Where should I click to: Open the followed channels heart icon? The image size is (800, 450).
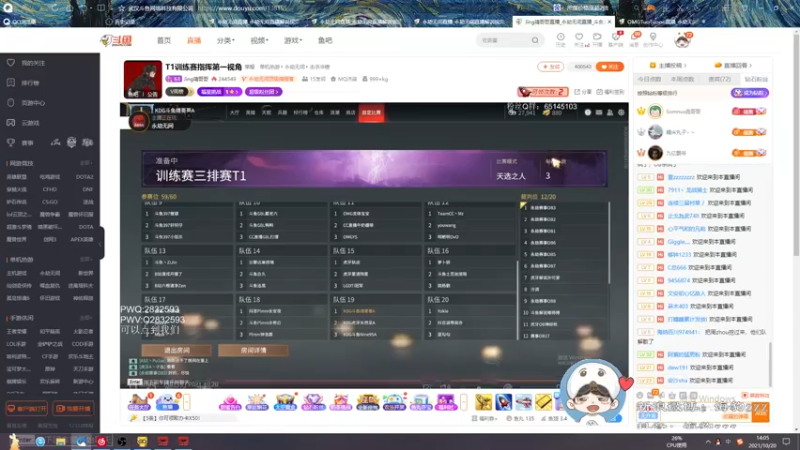point(579,39)
